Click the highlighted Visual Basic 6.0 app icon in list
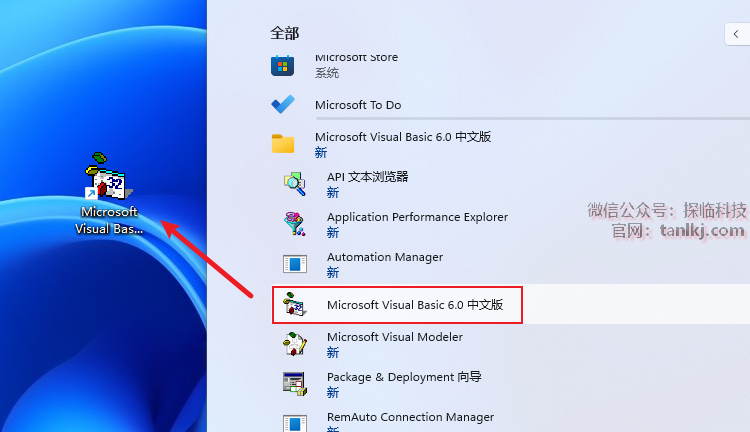 click(x=294, y=304)
